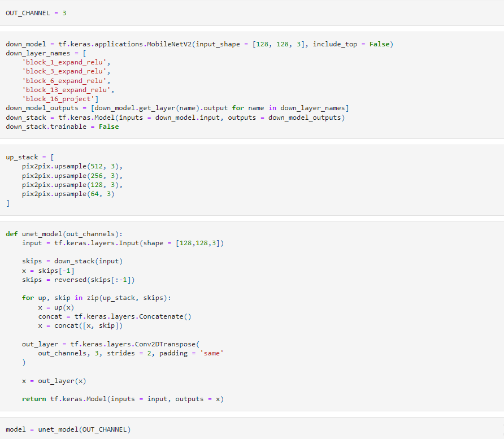Click the def unet_model(out_channels) line

pyautogui.click(x=64, y=234)
